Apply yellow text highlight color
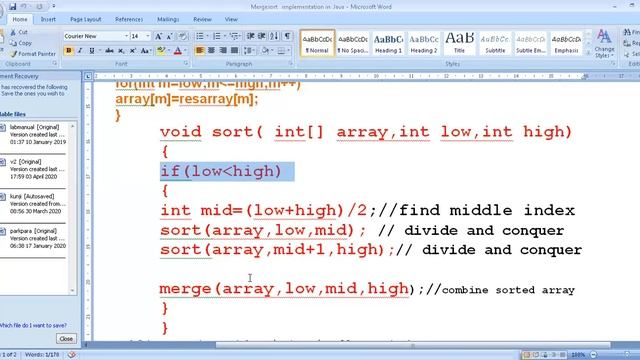640x360 pixels. click(161, 51)
